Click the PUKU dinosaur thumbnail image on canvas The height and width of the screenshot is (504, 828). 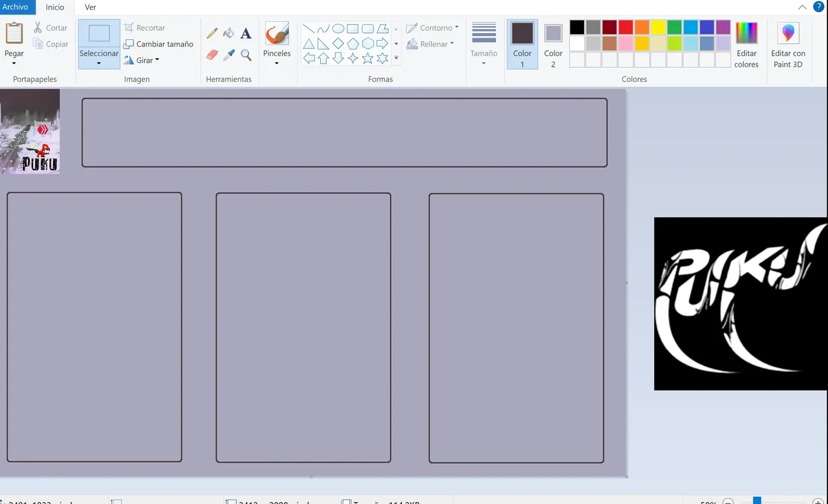tap(30, 131)
